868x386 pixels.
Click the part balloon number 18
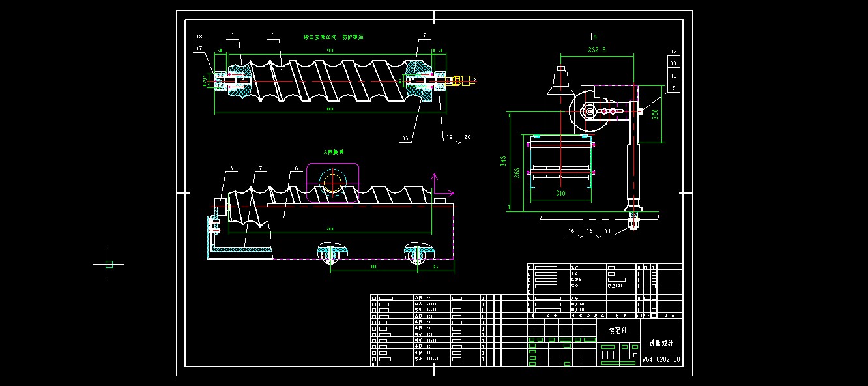(199, 37)
